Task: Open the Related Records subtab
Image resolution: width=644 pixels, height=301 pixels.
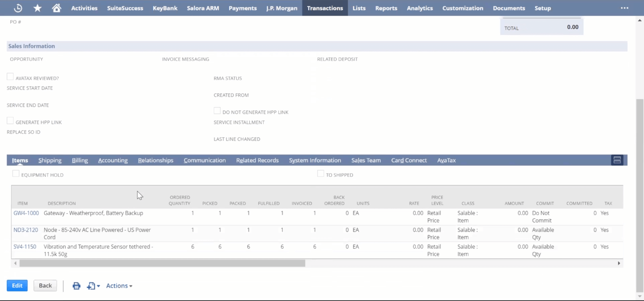Action: point(257,160)
